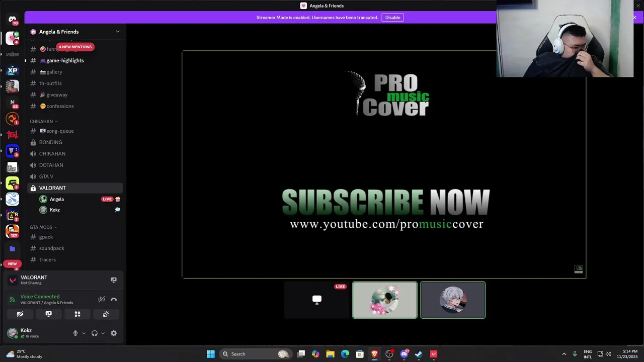Open Microsoft Edge from taskbar
The height and width of the screenshot is (362, 644).
[345, 354]
